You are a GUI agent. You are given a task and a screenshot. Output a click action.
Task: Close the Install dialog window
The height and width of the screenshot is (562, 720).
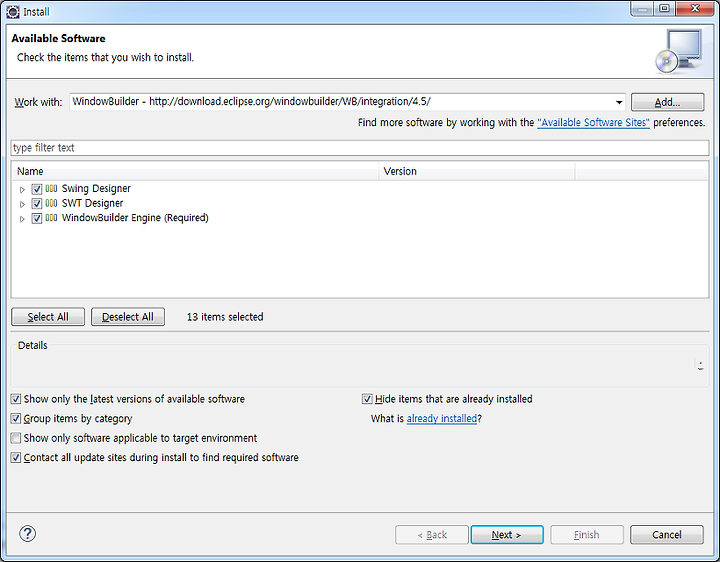(x=695, y=8)
